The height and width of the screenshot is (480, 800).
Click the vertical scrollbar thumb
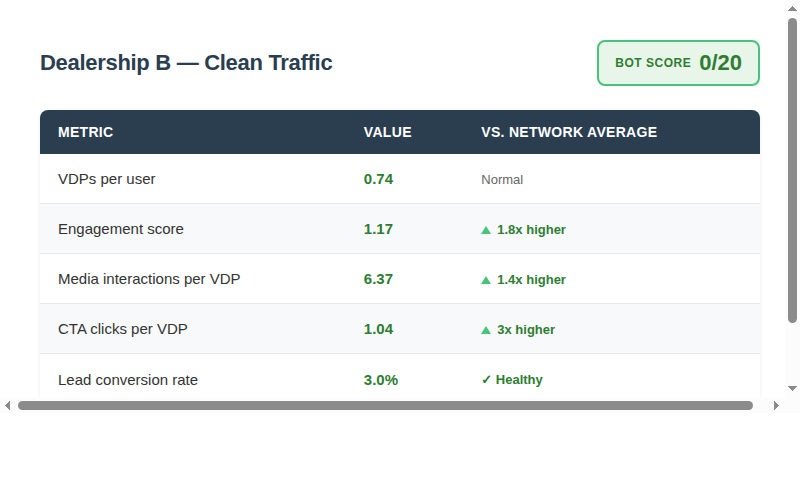tap(792, 170)
